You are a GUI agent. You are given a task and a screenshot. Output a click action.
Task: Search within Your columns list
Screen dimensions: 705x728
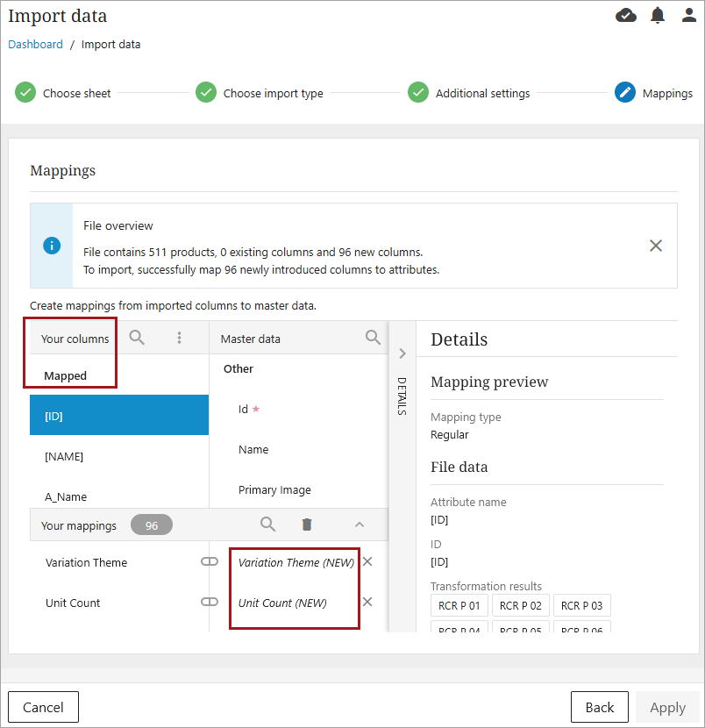coord(137,338)
